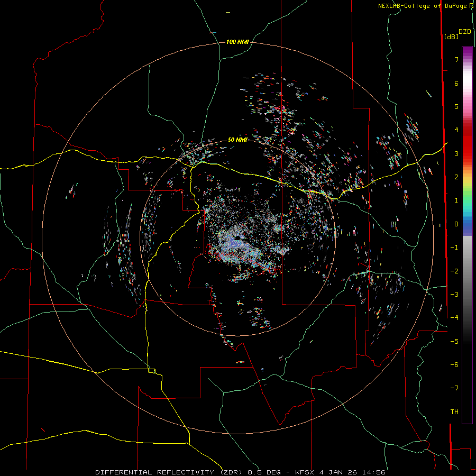This screenshot has width=476, height=476.
Task: Click the DIFFERENTIAL REFLECTIVITY (ZDR) title text
Action: tap(170, 472)
